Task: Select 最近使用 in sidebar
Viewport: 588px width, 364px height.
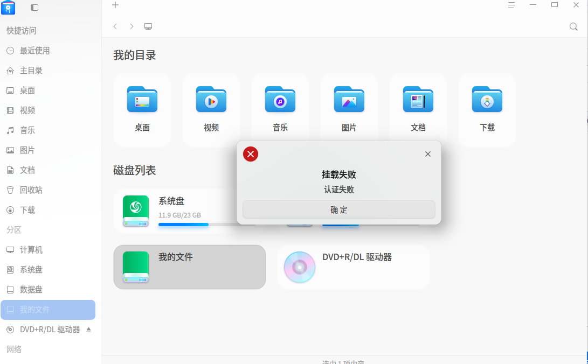Action: 48,51
